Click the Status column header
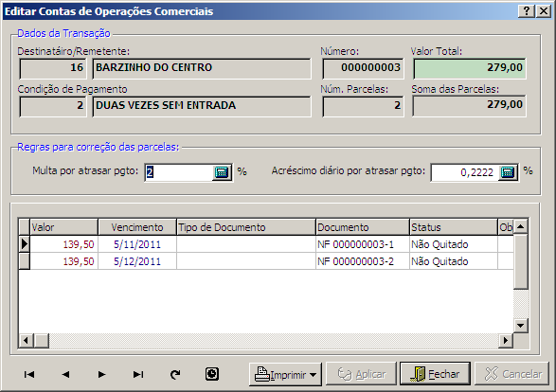The height and width of the screenshot is (392, 556). click(454, 227)
